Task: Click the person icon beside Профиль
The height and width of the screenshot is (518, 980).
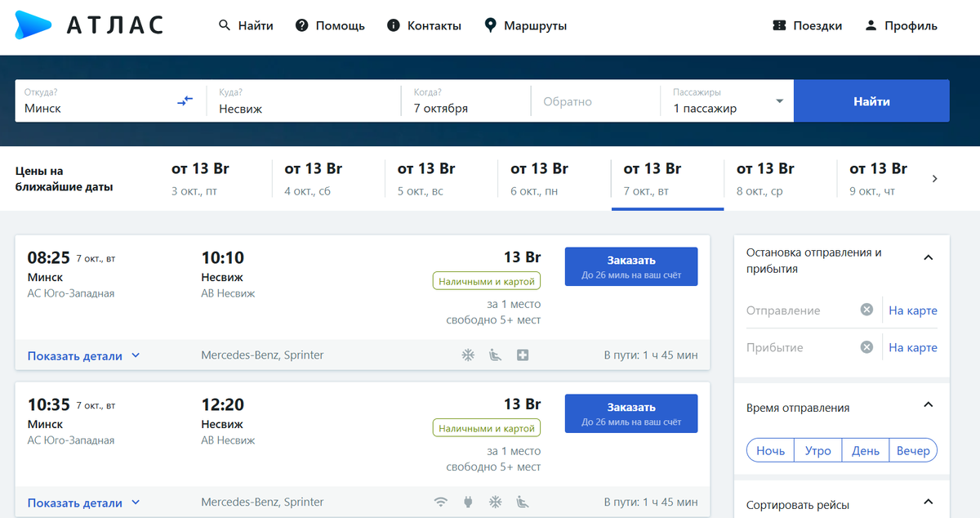Action: [871, 25]
